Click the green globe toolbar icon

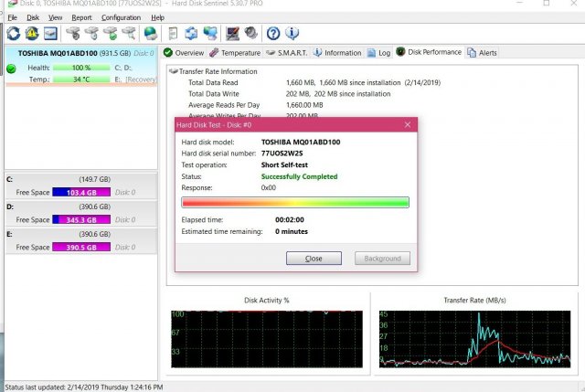tap(152, 34)
